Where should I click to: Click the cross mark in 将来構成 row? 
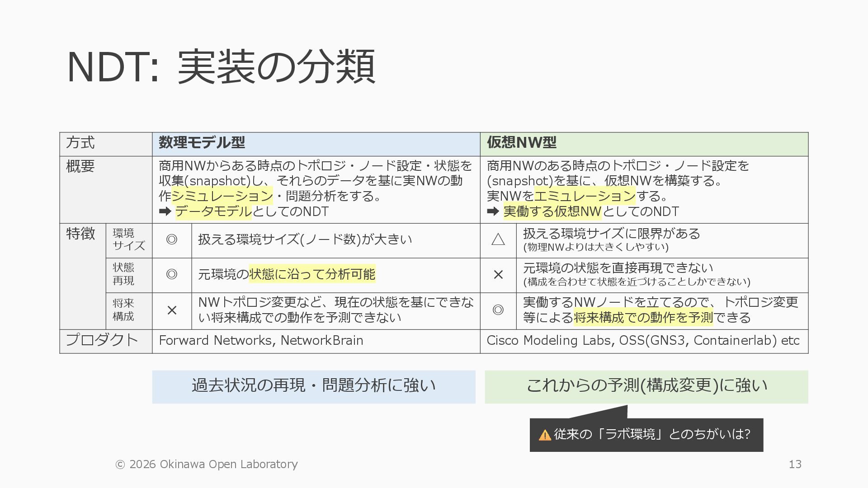coord(172,310)
